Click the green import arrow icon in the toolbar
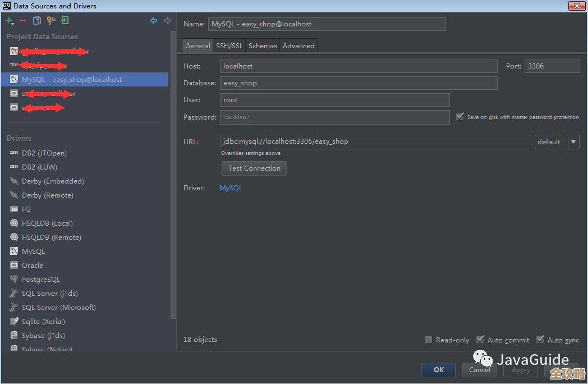Screen dimensions: 588x384 [65, 21]
